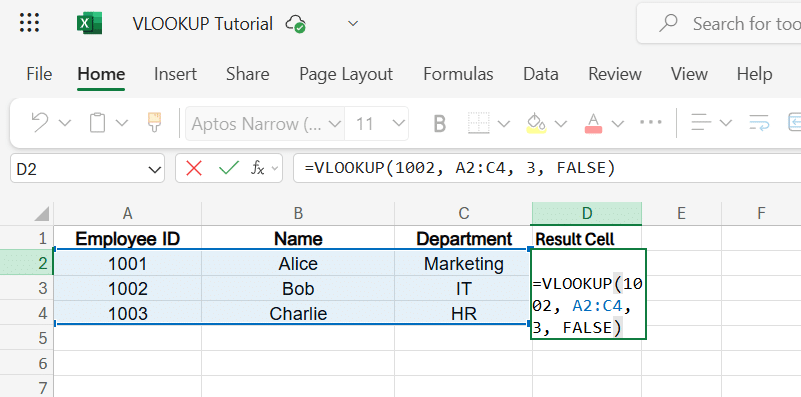
Task: Click the Borders grid icon
Action: click(x=480, y=123)
